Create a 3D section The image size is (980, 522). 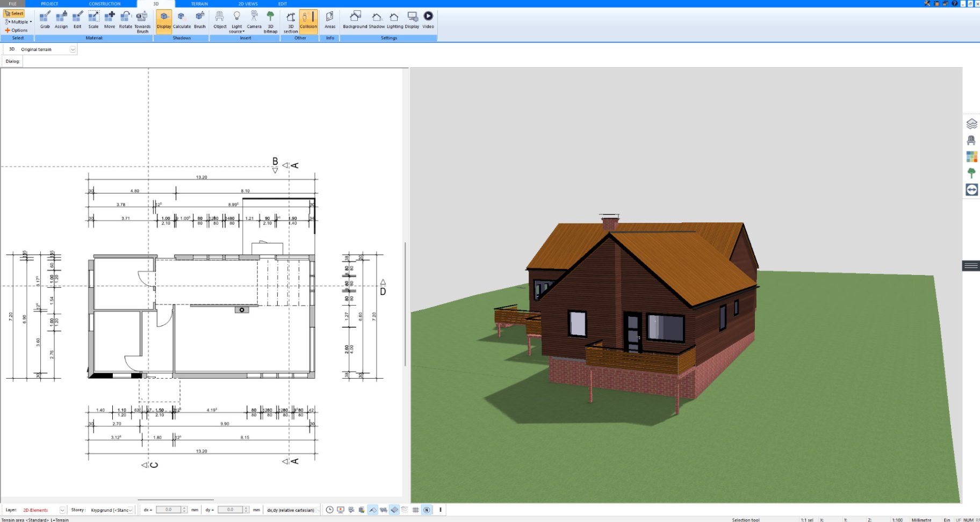point(291,22)
